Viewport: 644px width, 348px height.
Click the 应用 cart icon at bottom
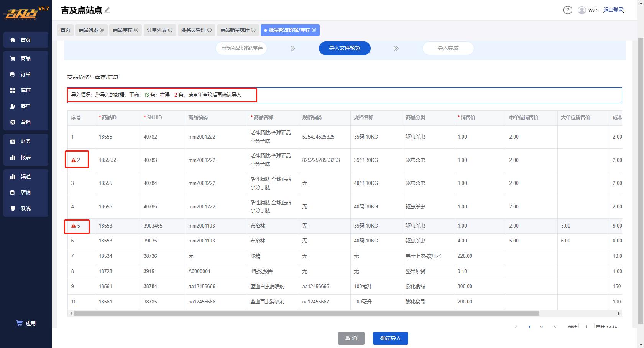[19, 323]
